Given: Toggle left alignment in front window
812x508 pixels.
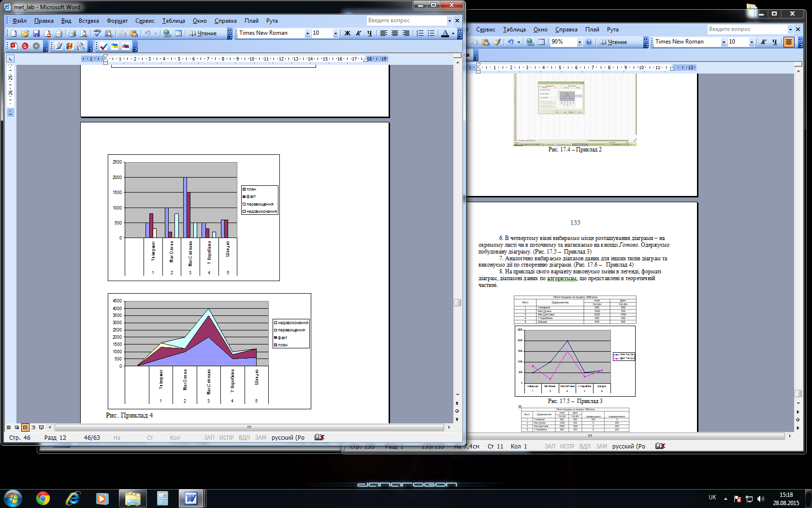Looking at the screenshot, I should coord(384,33).
